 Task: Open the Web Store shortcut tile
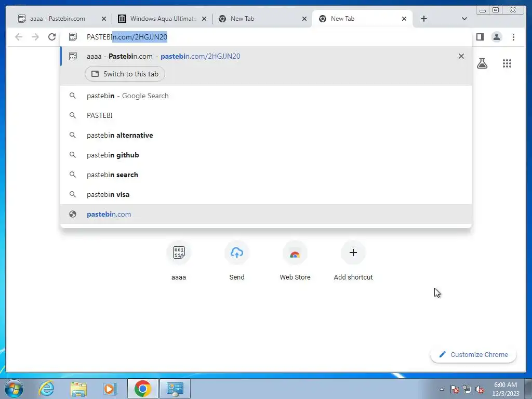295,261
